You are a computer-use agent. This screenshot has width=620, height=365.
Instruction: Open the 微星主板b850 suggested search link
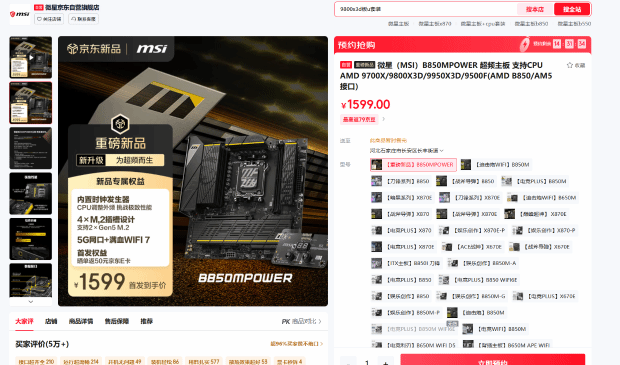[531, 24]
